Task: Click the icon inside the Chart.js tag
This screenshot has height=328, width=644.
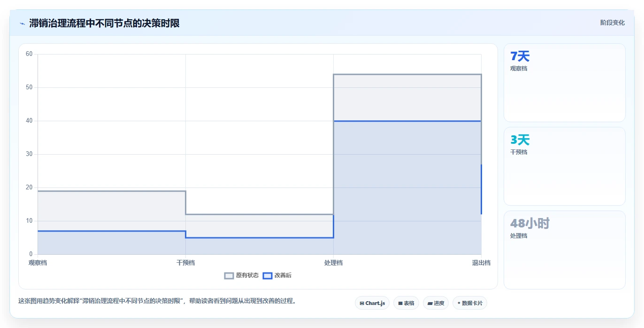Action: click(x=362, y=304)
